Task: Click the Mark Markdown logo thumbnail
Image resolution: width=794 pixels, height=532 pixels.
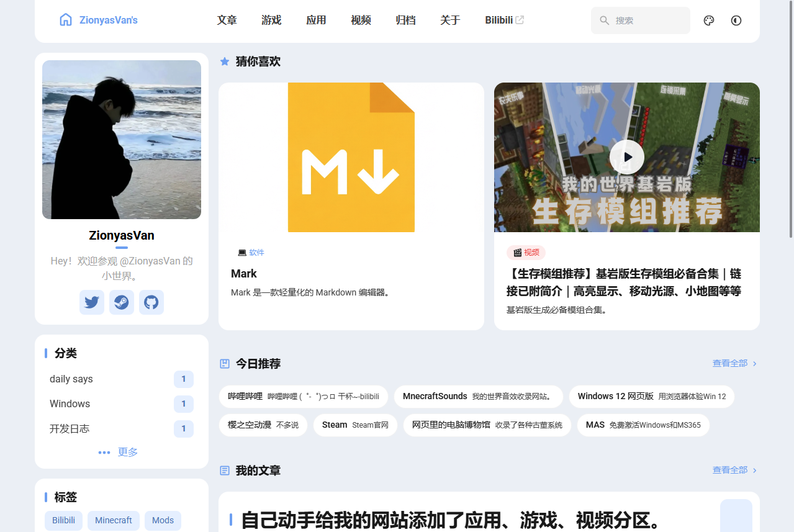Action: (x=351, y=158)
